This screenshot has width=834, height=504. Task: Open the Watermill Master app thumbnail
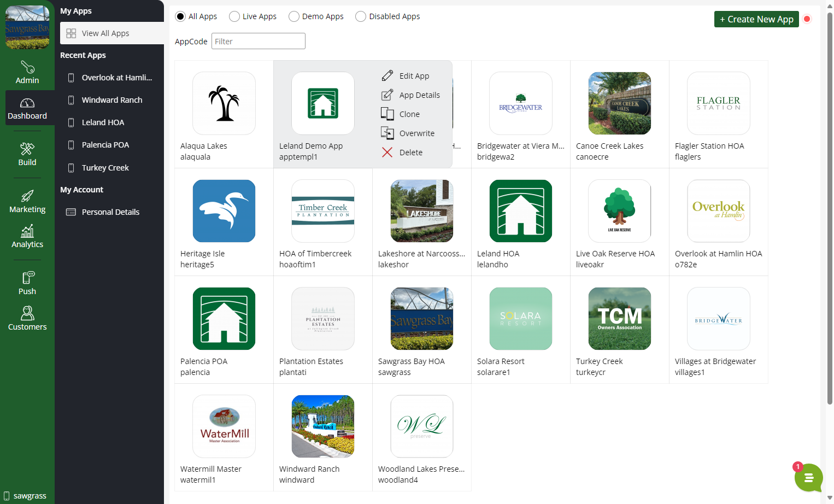(x=224, y=426)
